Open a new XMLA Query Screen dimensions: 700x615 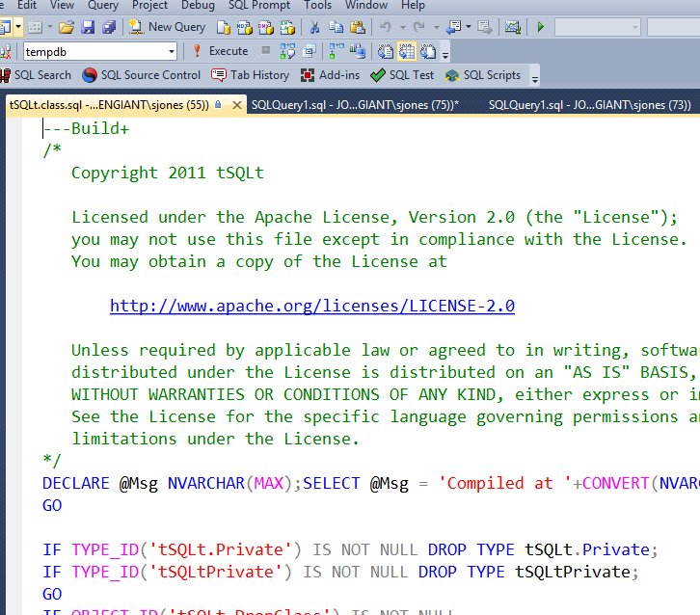pyautogui.click(x=287, y=27)
